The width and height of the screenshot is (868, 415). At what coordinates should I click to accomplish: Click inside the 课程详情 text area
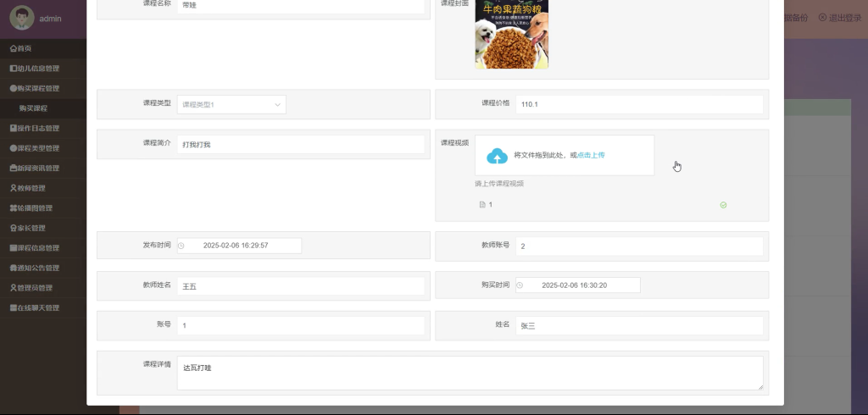[x=470, y=373]
